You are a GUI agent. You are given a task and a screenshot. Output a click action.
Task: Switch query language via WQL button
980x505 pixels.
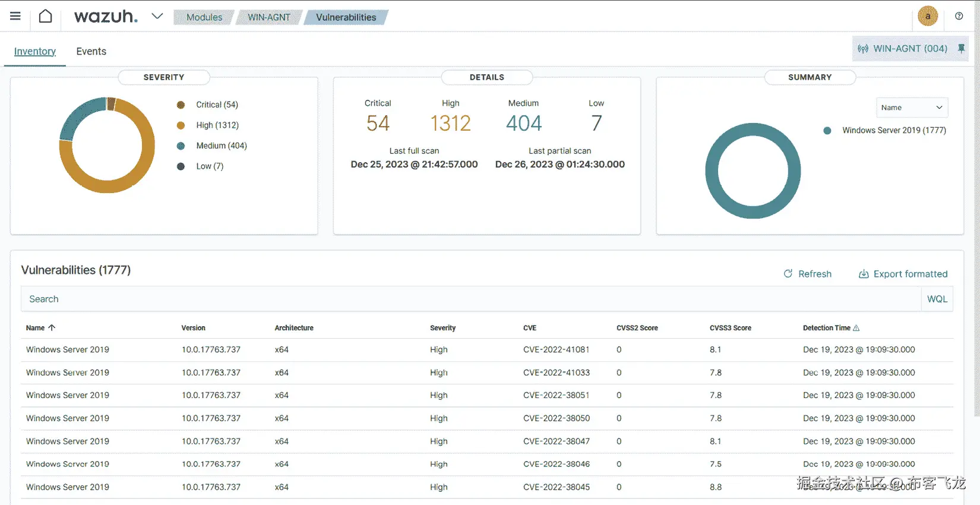click(937, 299)
